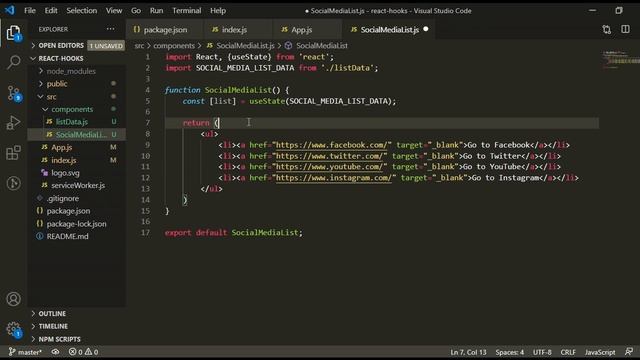Open the Git history activity icon
Screen dimensions: 640x360
click(13, 183)
